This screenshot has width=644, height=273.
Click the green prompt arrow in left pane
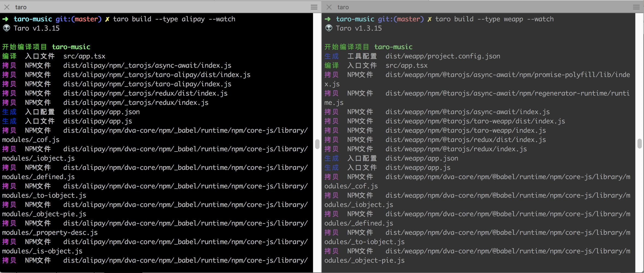(5, 19)
